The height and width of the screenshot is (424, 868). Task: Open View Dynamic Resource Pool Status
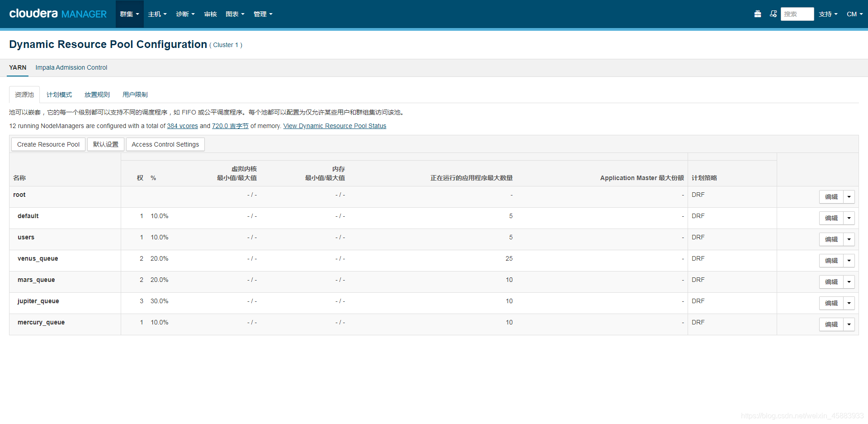335,126
